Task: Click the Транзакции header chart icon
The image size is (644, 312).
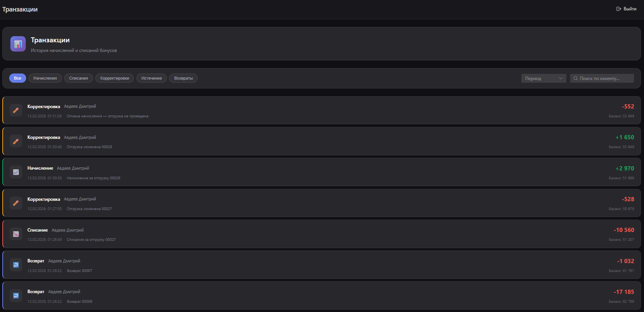Action: click(18, 44)
